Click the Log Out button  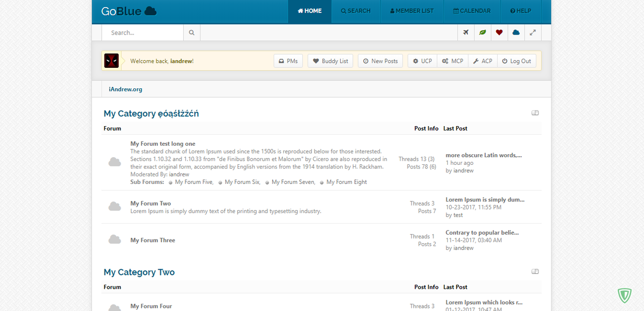[x=517, y=61]
